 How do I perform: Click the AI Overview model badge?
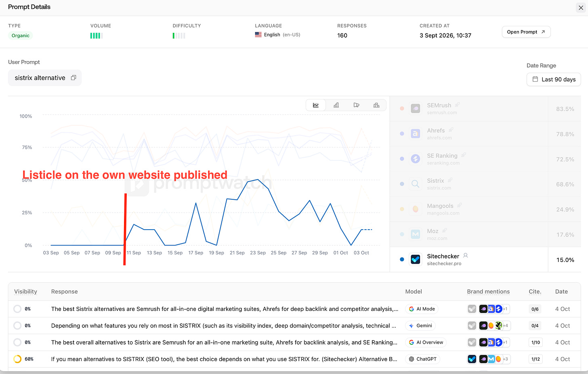426,342
